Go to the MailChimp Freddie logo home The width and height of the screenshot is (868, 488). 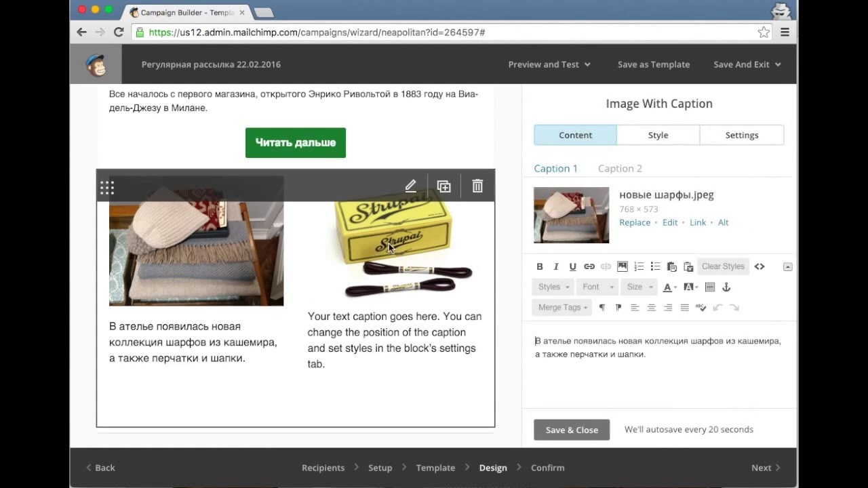point(96,64)
